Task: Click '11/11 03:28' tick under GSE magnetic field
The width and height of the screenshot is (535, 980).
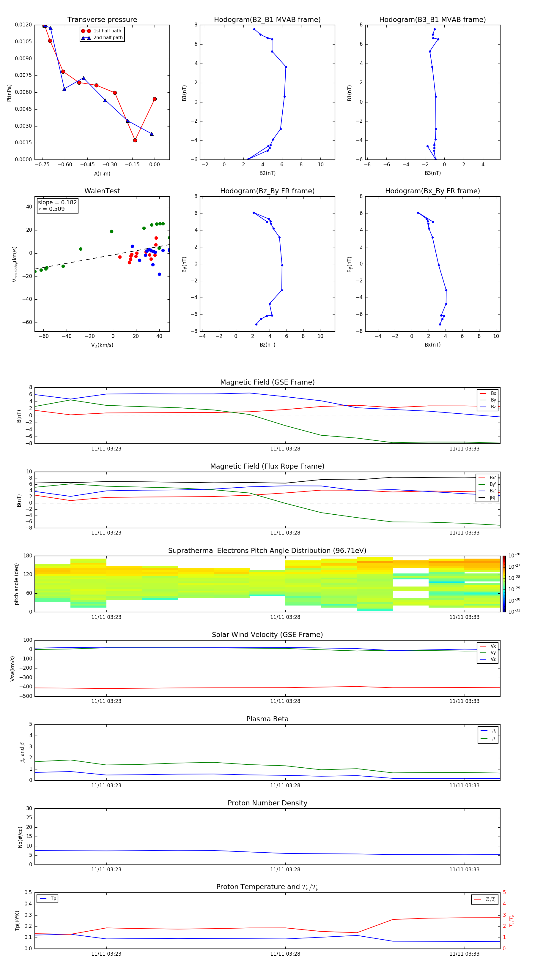Action: coord(285,449)
